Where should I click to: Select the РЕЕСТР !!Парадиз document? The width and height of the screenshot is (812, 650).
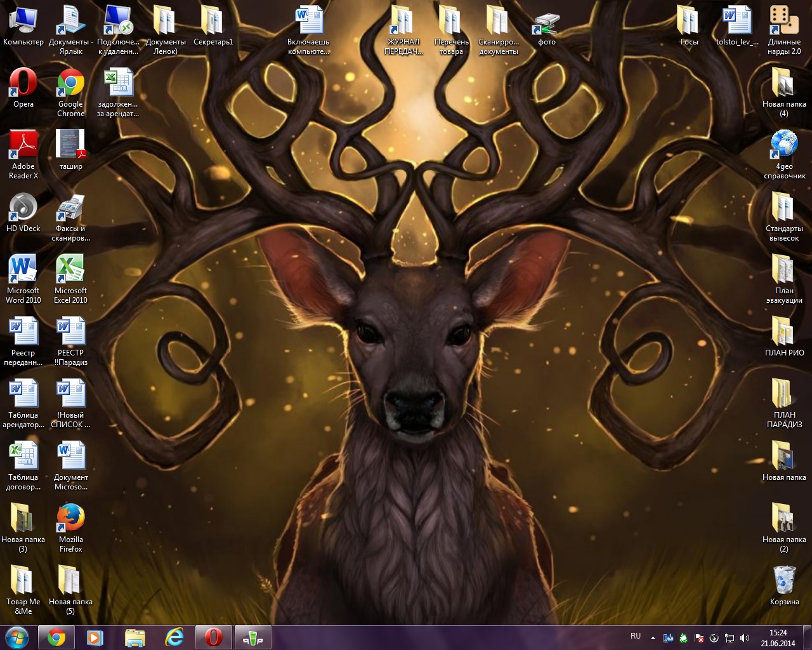pyautogui.click(x=70, y=341)
